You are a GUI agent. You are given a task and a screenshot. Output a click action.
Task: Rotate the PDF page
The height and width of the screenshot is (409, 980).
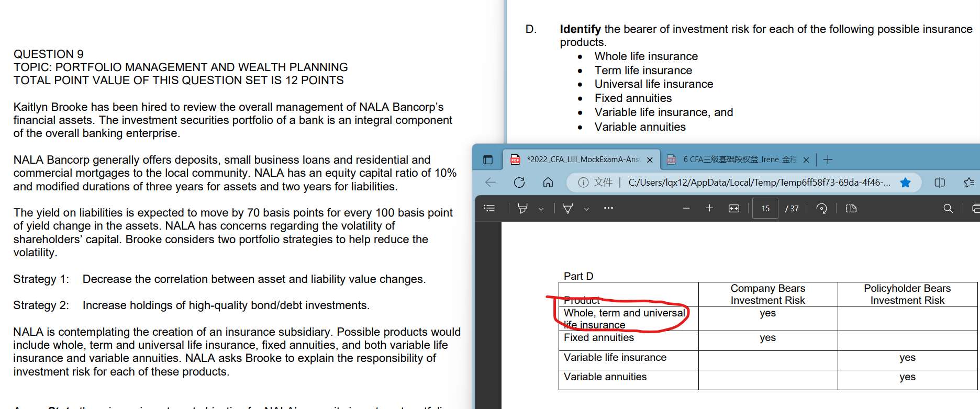(x=821, y=208)
